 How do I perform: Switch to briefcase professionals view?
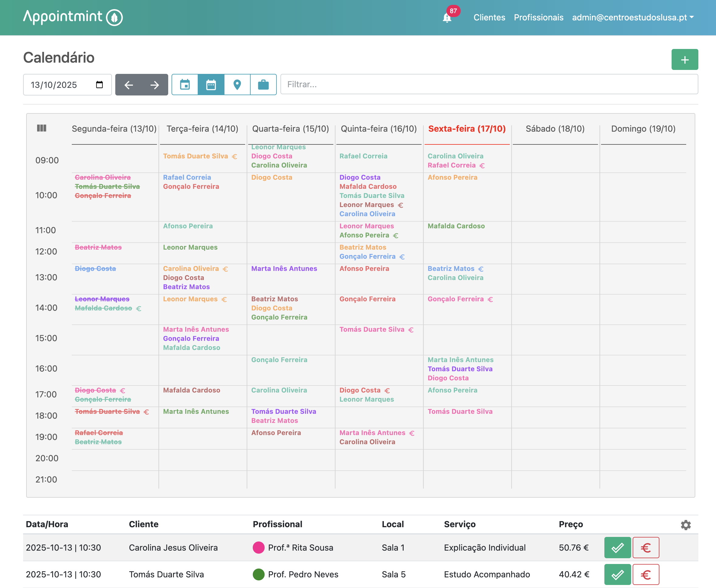tap(263, 85)
